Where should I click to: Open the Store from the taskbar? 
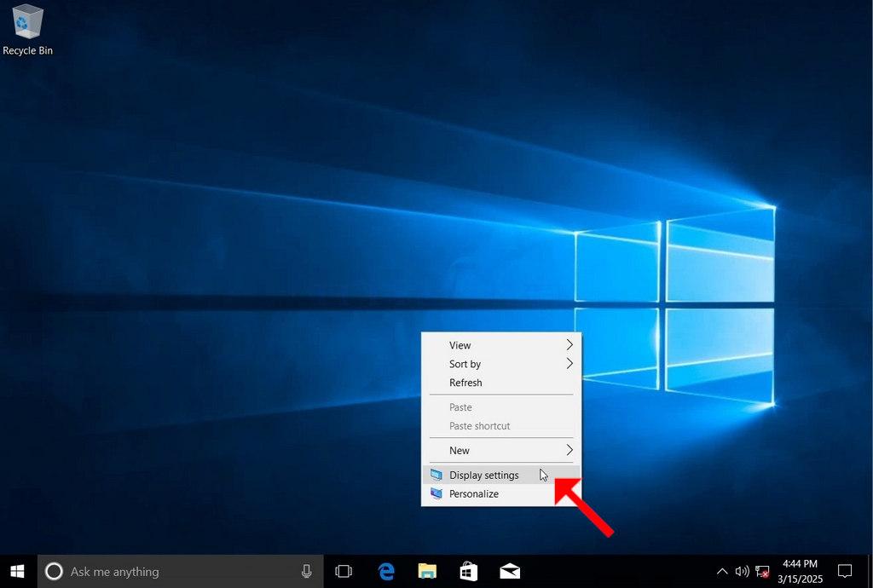[468, 571]
